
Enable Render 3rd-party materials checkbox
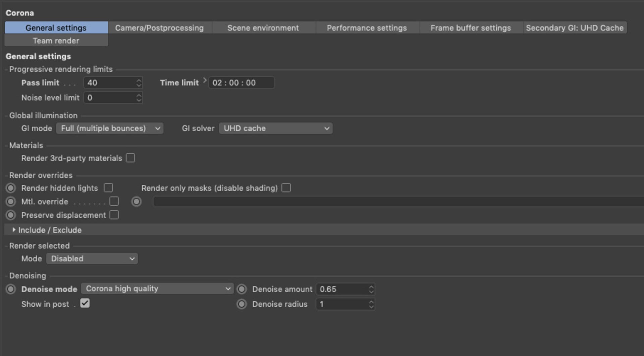coord(130,158)
